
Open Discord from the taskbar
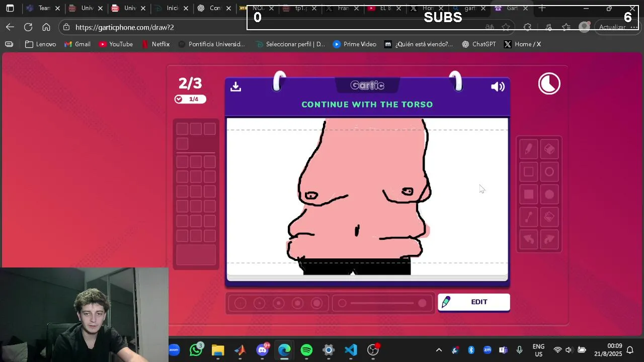point(262,350)
